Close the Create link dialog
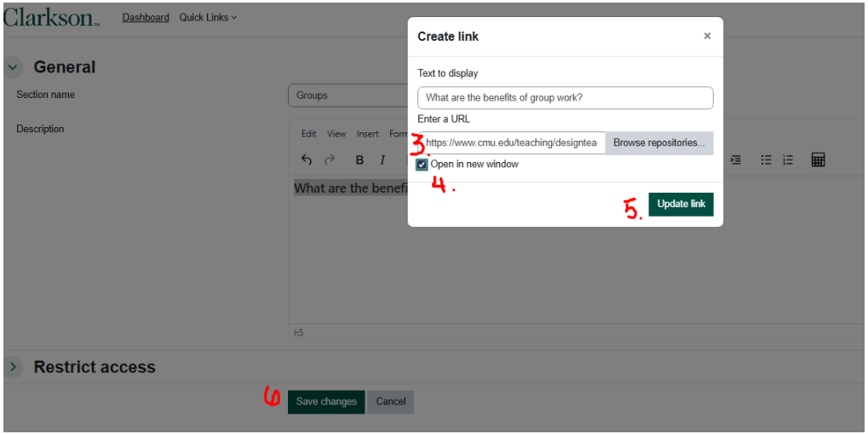 707,36
